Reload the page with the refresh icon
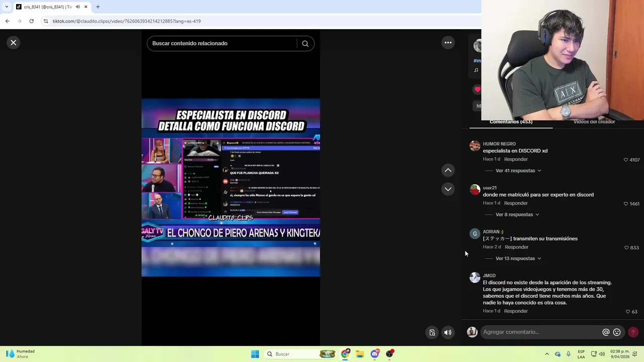 click(x=31, y=21)
